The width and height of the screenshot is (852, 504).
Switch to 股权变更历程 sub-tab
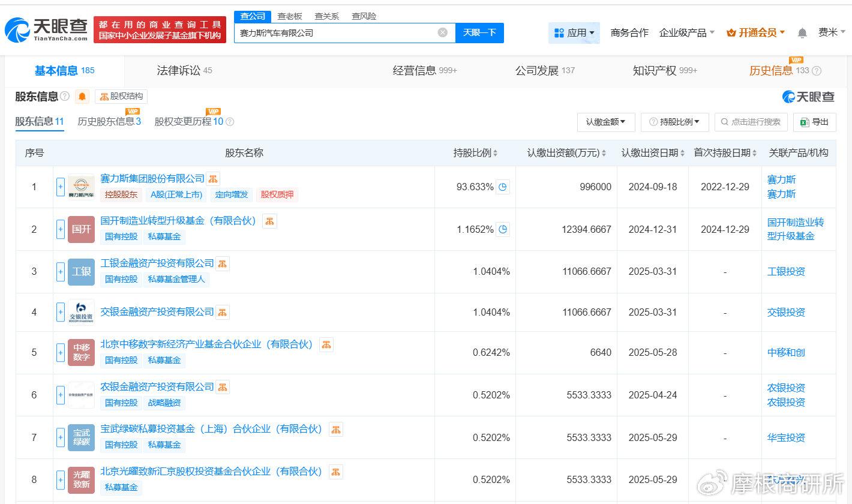tap(189, 122)
